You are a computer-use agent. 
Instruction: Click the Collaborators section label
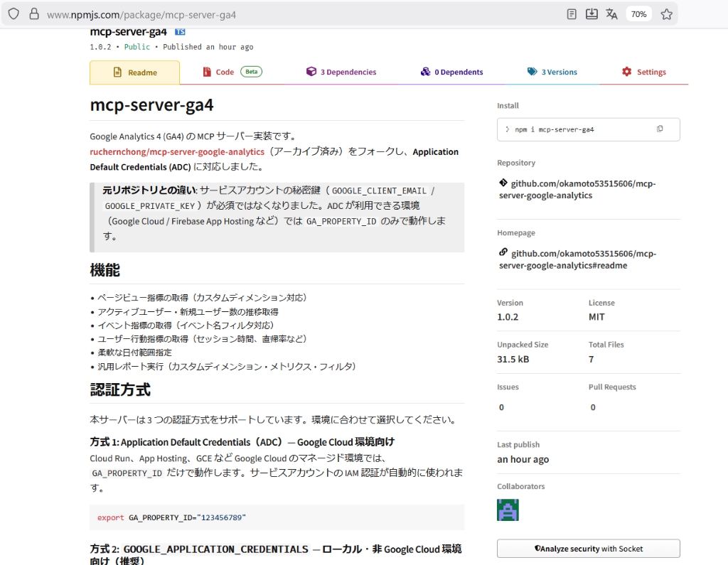click(521, 487)
